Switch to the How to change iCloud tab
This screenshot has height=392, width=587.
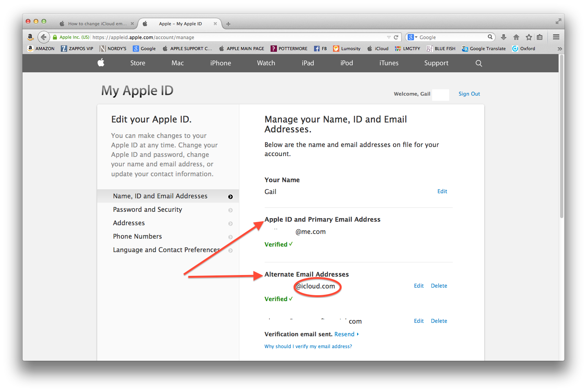(97, 24)
